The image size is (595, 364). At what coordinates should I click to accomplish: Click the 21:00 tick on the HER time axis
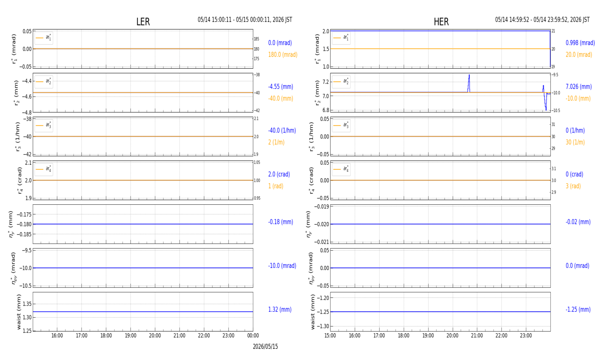pyautogui.click(x=477, y=336)
